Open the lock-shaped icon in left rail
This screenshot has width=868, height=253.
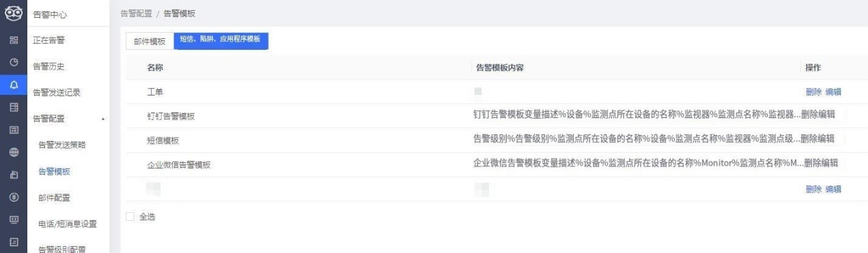point(13,174)
